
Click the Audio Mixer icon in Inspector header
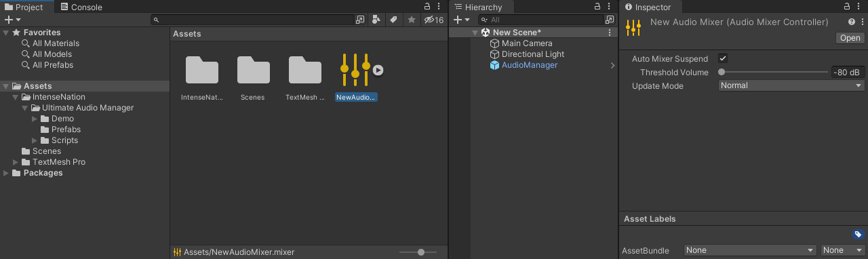[633, 27]
